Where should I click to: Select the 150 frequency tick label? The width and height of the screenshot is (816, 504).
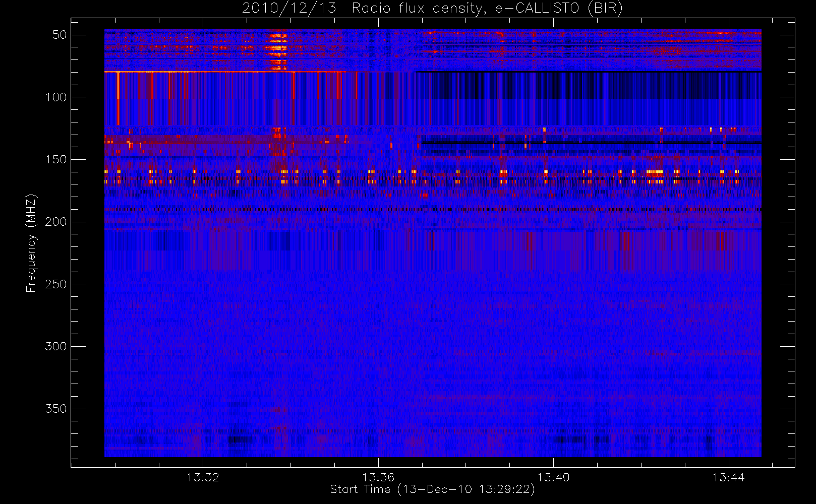pos(56,160)
